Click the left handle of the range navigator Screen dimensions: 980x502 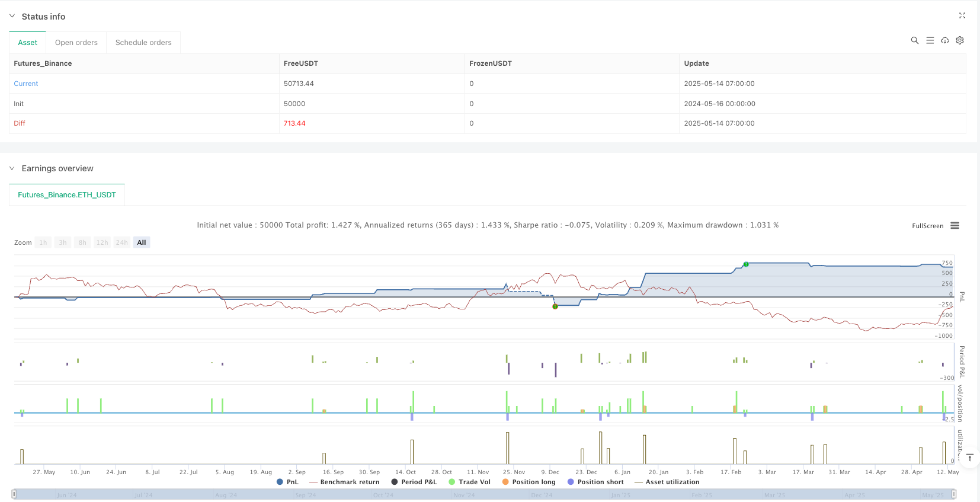point(14,494)
